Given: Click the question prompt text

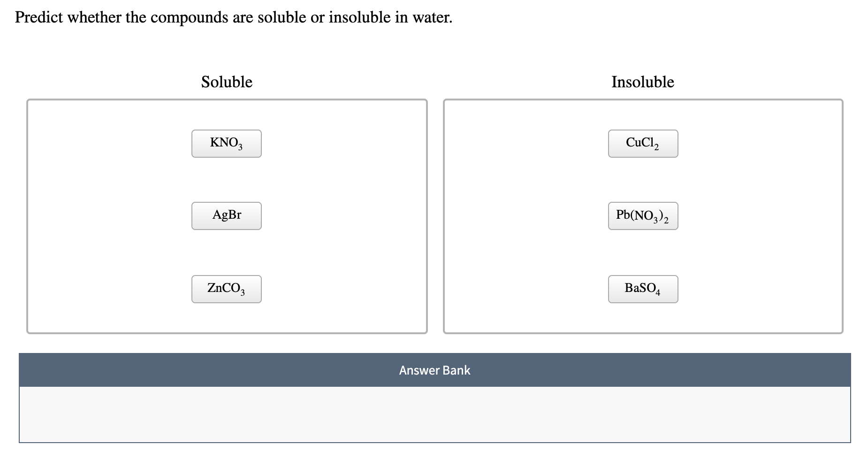Looking at the screenshot, I should pos(233,17).
